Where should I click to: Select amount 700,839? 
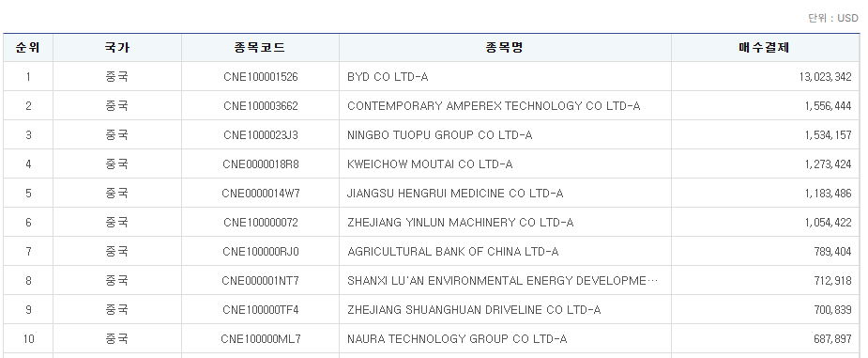[833, 310]
